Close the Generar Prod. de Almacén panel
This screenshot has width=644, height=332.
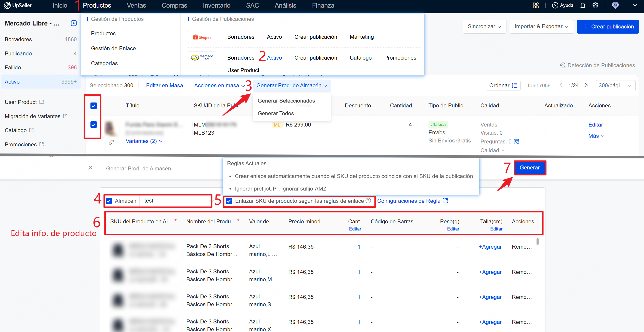tap(90, 167)
